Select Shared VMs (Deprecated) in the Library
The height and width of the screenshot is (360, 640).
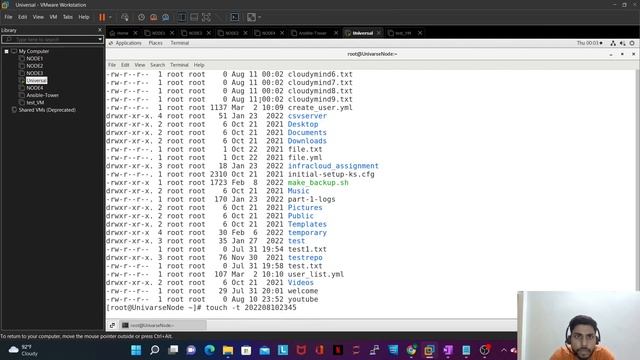tap(47, 110)
